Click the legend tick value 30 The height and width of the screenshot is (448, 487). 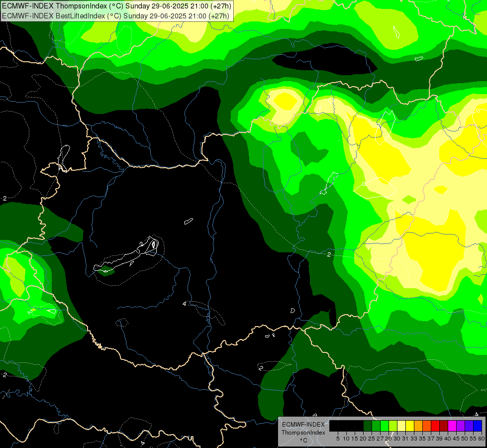pyautogui.click(x=397, y=439)
